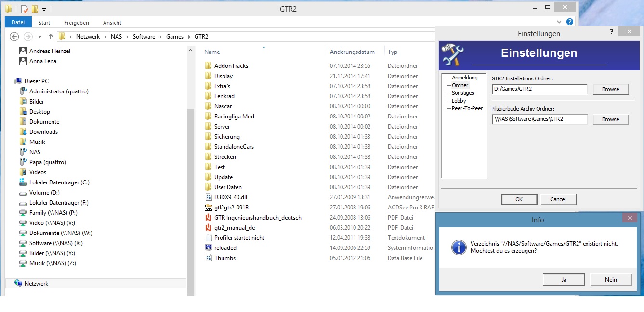Screen dimensions: 644x312
Task: Open the Software (\\NAS) (X:) network drive
Action: 55,243
